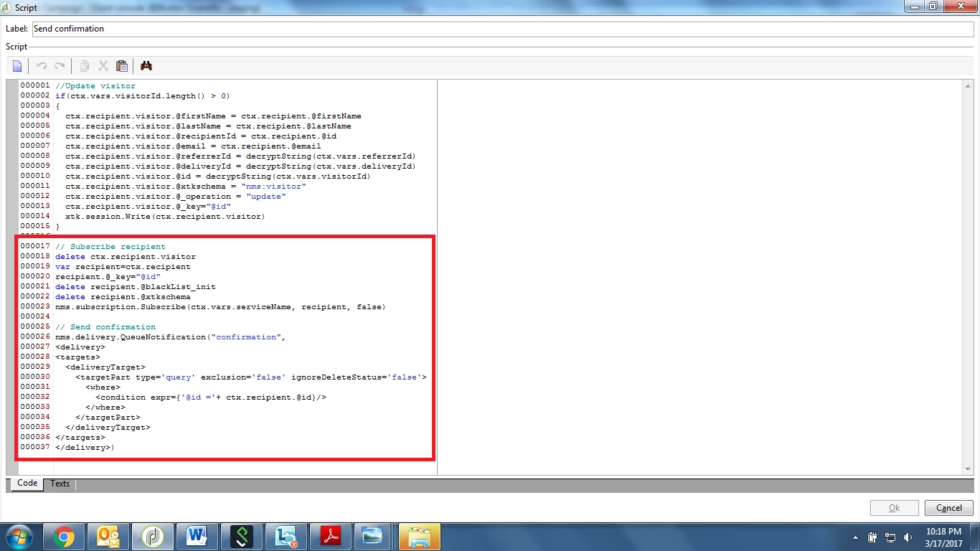This screenshot has width=980, height=551.
Task: Click the Redo arrow icon
Action: (x=60, y=66)
